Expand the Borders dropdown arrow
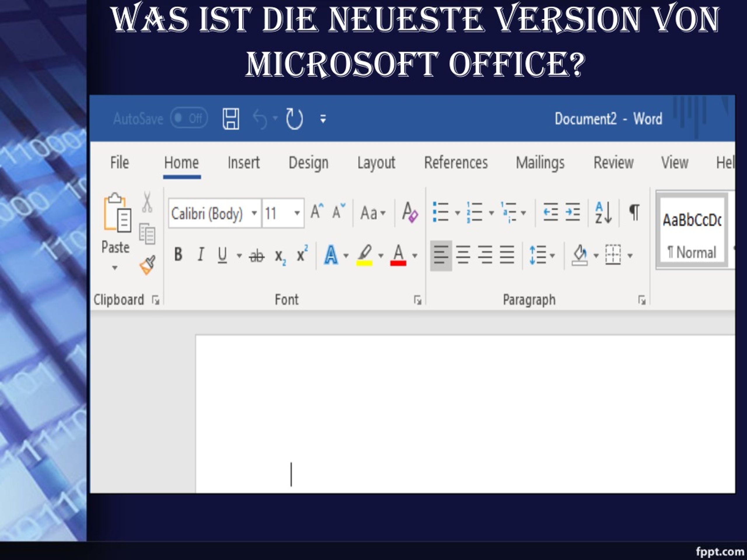The image size is (747, 560). click(630, 256)
